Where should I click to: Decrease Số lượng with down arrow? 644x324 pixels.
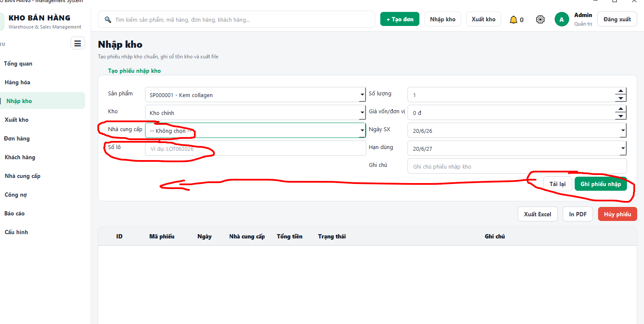click(621, 98)
